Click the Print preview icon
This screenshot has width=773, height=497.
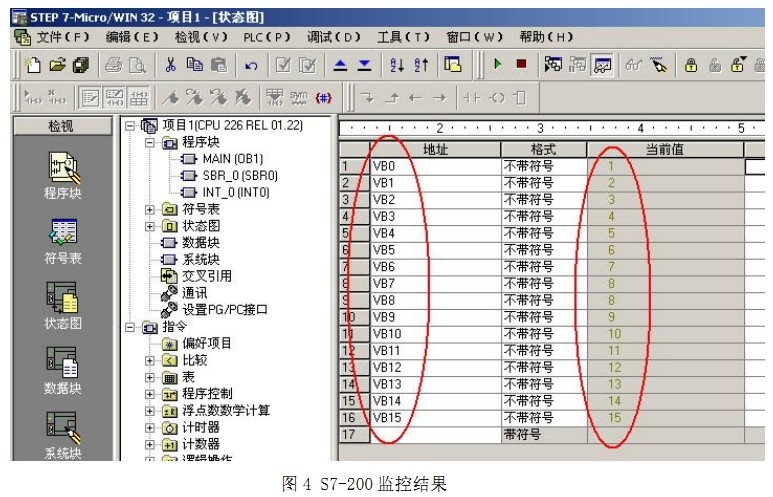137,65
